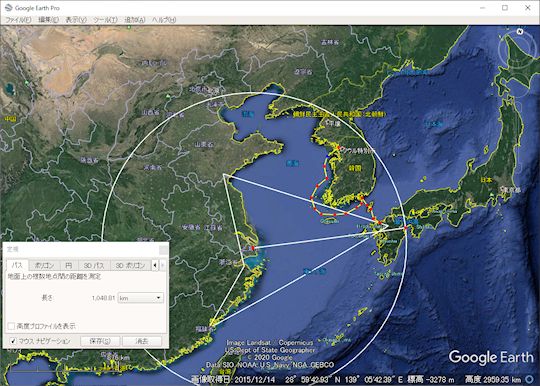This screenshot has height=386, width=540.
Task: Click the Google Earth Pro title bar icon
Action: [9, 8]
